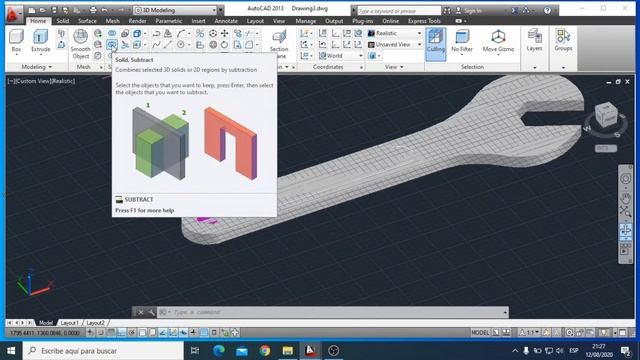This screenshot has width=640, height=360.
Task: Expand the View panel arrow
Action: [402, 67]
